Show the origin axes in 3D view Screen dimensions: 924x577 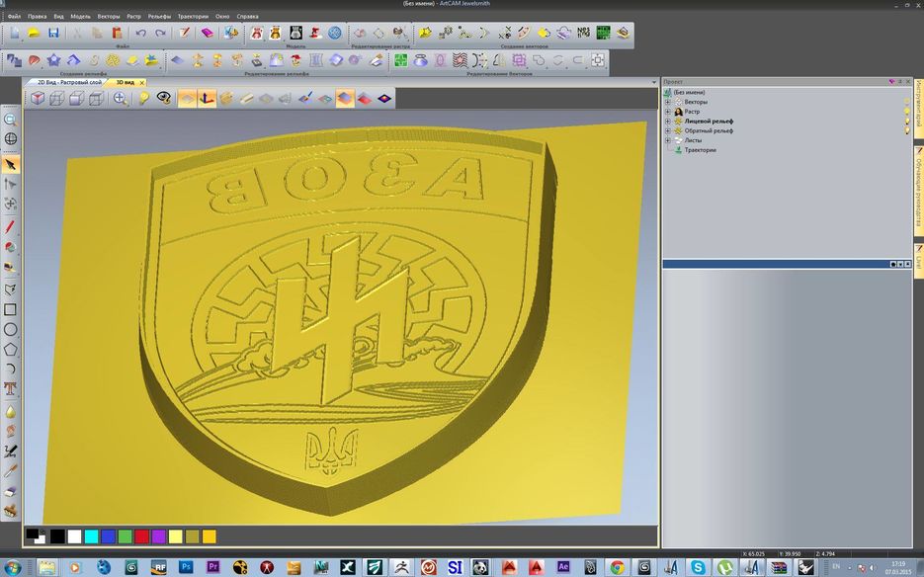207,99
